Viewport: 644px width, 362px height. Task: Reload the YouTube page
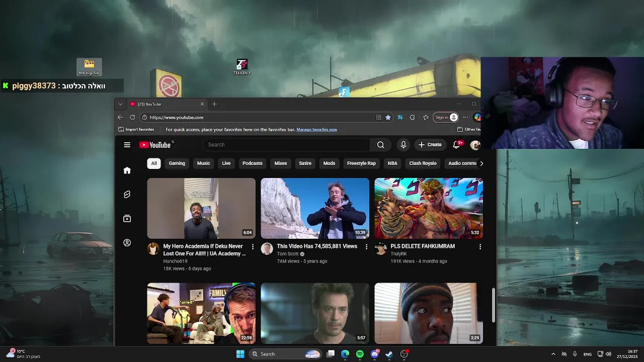pyautogui.click(x=132, y=117)
